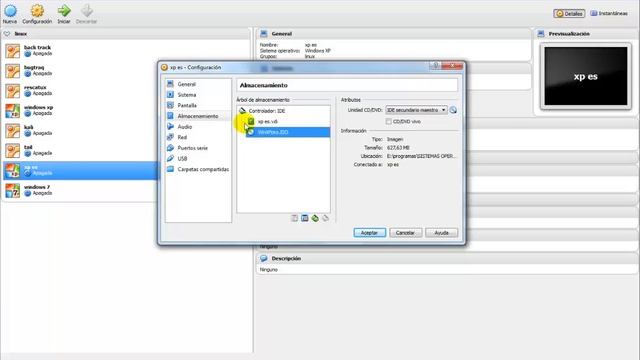Viewport: 640px width, 360px height.
Task: Open General settings category in dialog
Action: [186, 84]
